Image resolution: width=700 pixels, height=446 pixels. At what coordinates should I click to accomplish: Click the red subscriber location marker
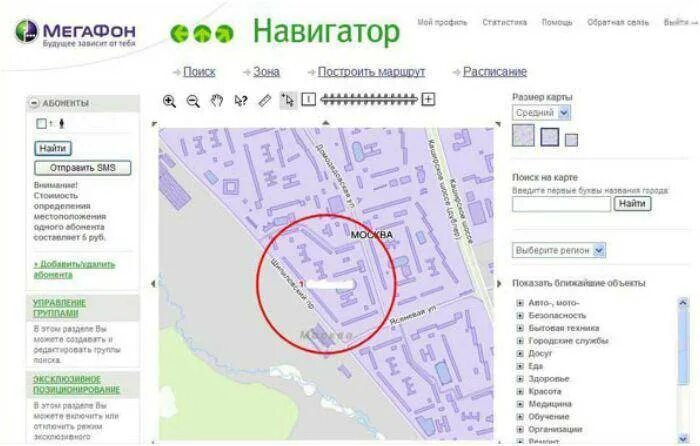click(302, 283)
